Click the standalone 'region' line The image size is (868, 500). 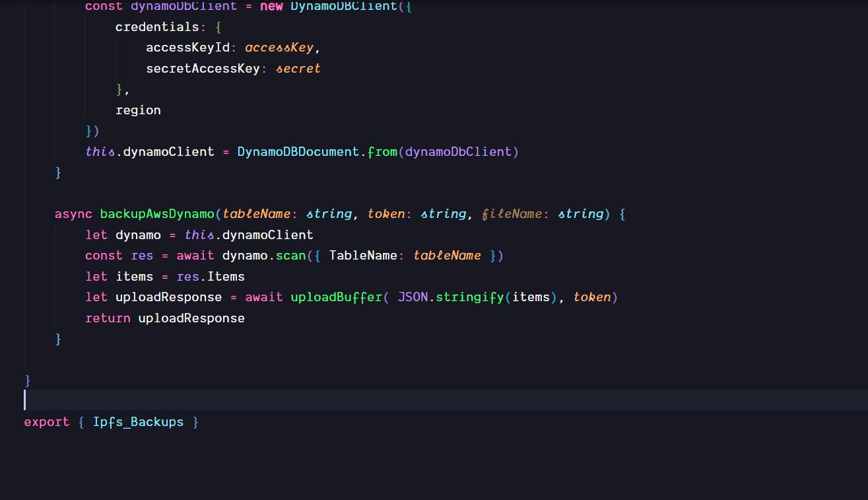tap(138, 110)
